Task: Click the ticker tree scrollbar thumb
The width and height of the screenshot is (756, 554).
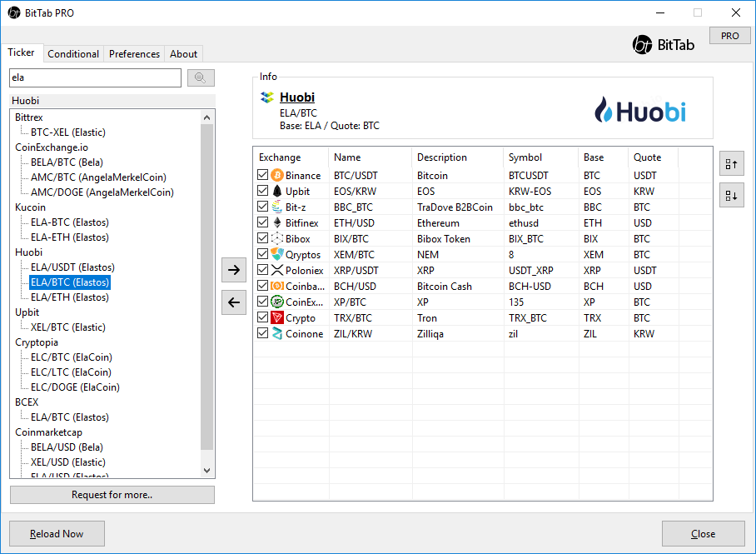Action: tap(206, 287)
